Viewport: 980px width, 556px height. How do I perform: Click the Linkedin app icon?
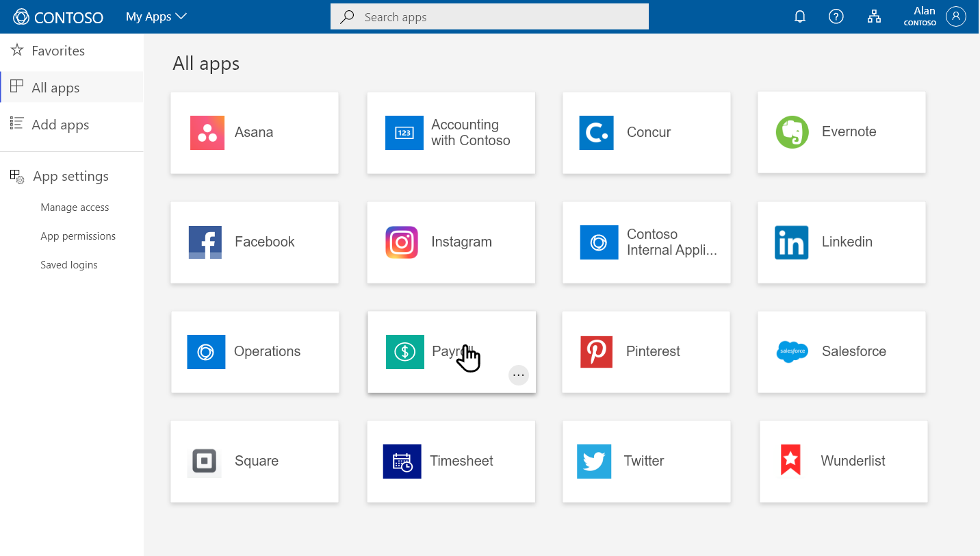click(x=792, y=242)
